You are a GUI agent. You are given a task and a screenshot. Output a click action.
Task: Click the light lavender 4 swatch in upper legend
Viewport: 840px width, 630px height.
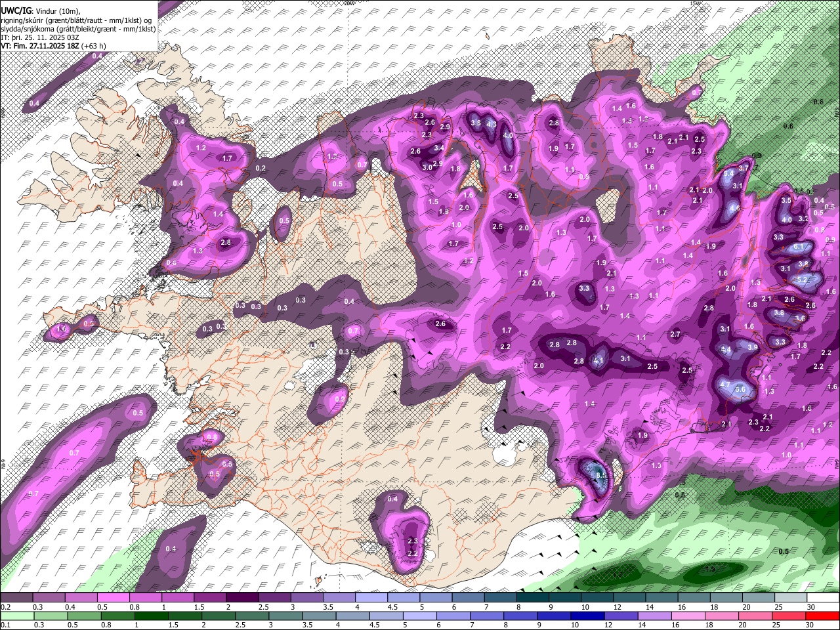(x=371, y=598)
